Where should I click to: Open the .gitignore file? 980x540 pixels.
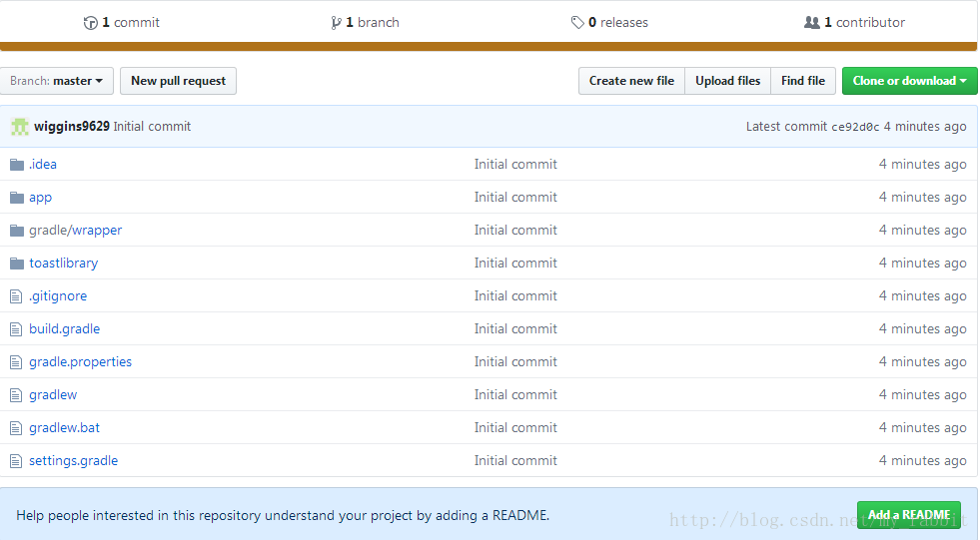[x=58, y=295]
